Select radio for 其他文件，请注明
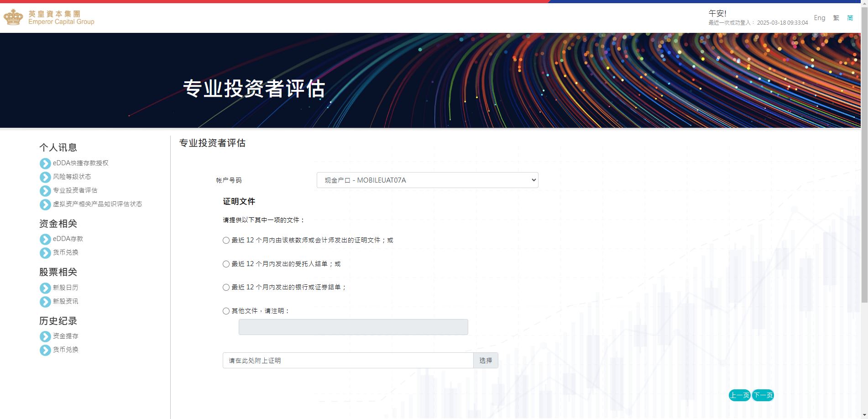This screenshot has height=419, width=868. [x=226, y=311]
